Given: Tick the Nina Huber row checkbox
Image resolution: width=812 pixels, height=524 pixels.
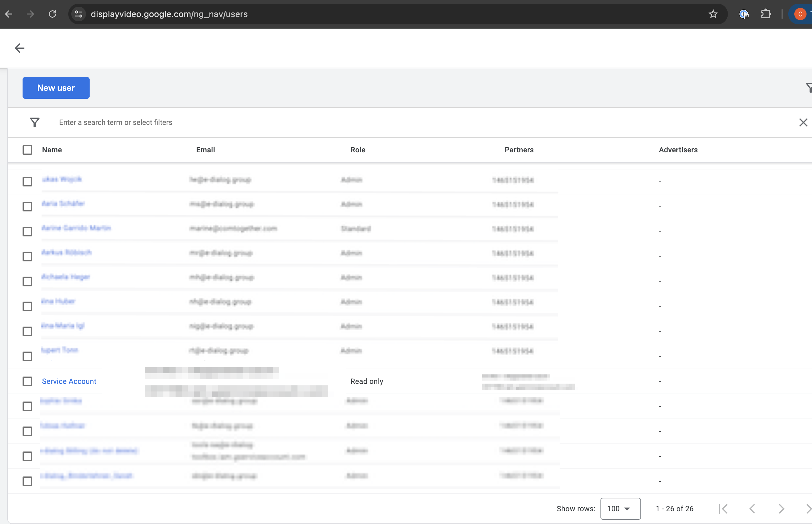Looking at the screenshot, I should click(27, 306).
